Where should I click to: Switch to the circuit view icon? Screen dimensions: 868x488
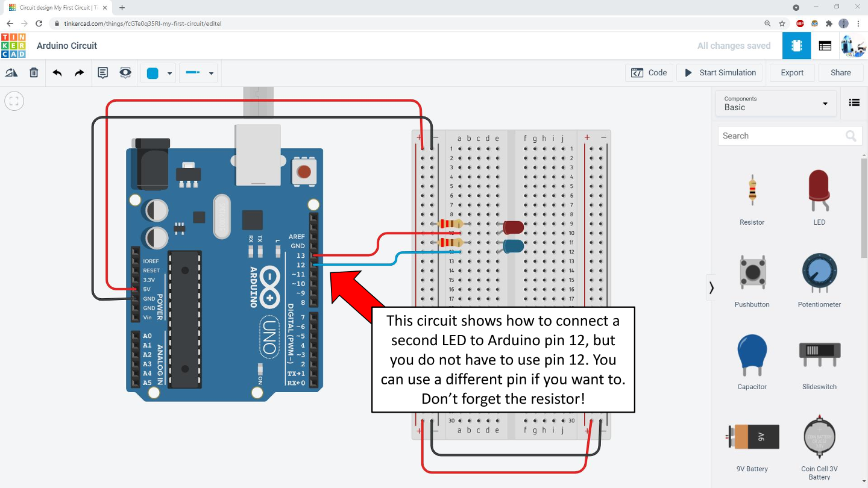coord(796,46)
